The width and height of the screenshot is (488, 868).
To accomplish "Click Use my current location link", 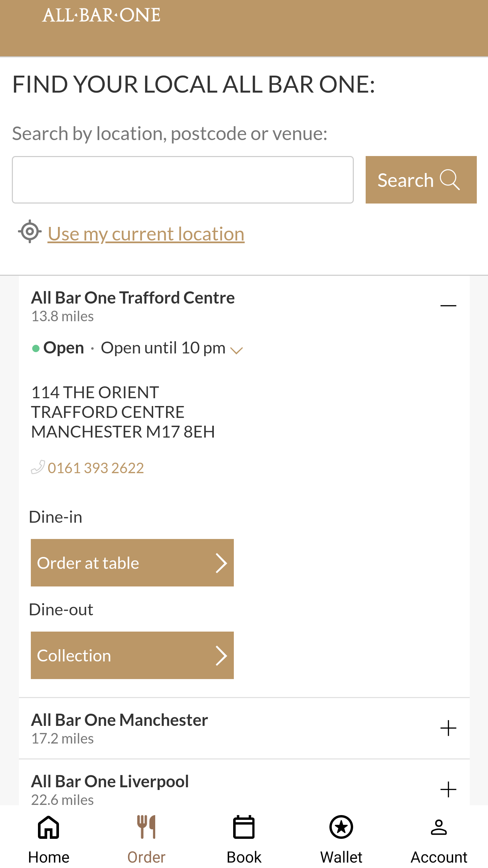I will coord(146,234).
